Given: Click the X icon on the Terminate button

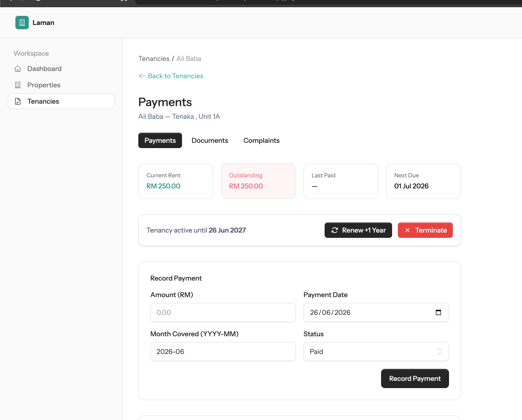Looking at the screenshot, I should click(407, 230).
